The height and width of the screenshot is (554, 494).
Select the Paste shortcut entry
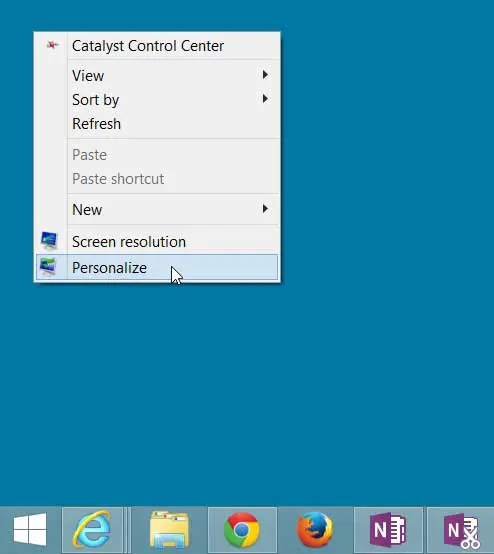point(157,179)
